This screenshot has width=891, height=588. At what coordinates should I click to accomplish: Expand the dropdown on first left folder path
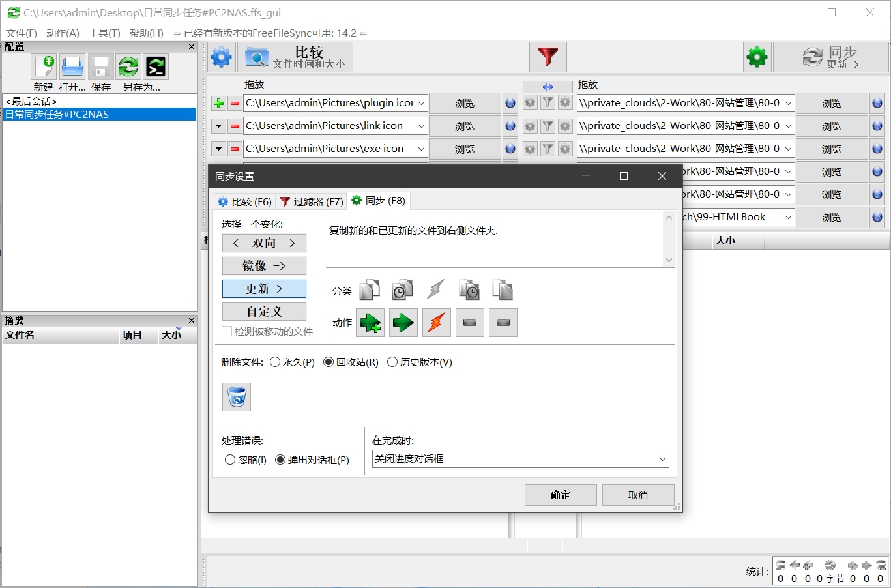tap(420, 102)
